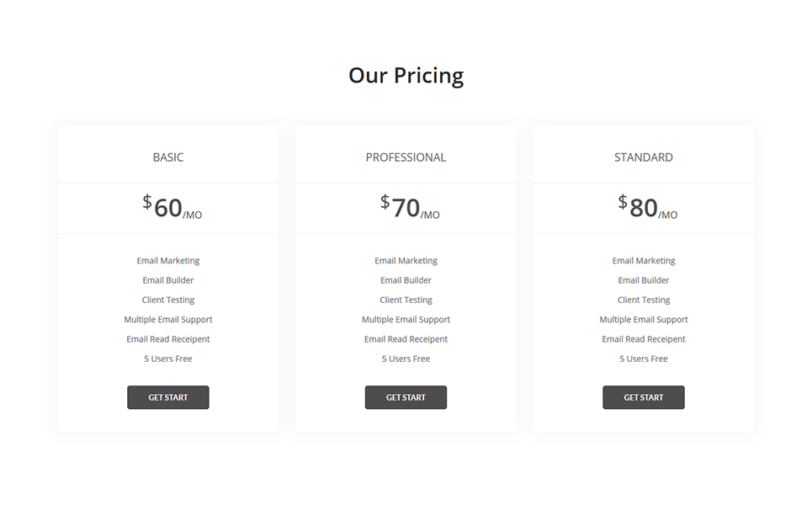
Task: Select the STANDARD plan title
Action: click(643, 157)
